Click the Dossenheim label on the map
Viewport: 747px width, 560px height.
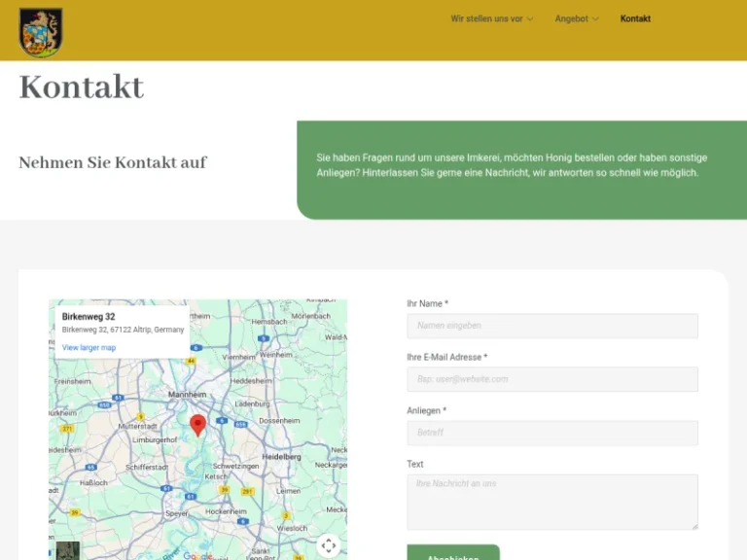pos(279,421)
